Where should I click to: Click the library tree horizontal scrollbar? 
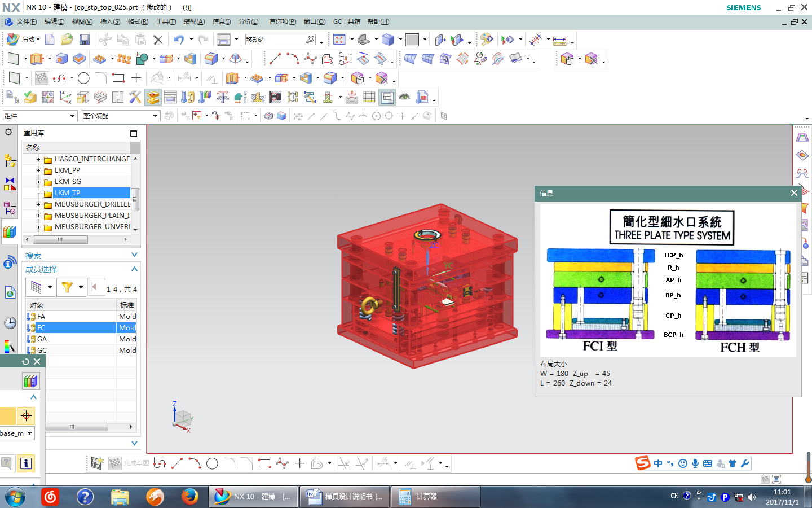point(60,239)
